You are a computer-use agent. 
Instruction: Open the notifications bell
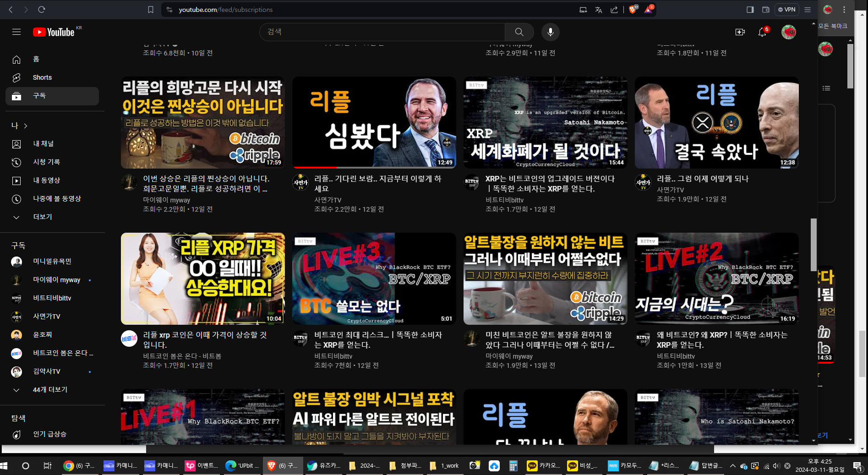pyautogui.click(x=762, y=32)
